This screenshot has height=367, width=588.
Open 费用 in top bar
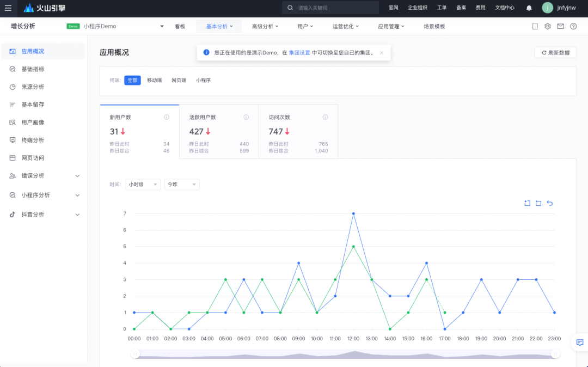coord(480,8)
